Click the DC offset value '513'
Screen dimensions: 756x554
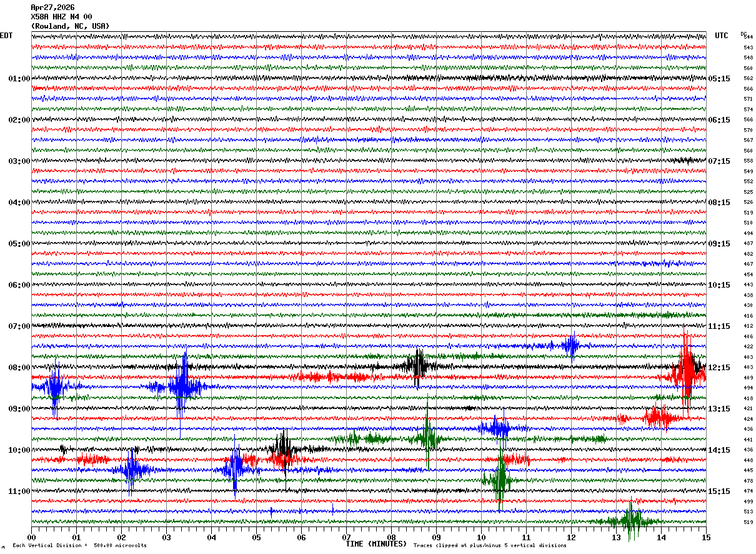[x=748, y=511]
